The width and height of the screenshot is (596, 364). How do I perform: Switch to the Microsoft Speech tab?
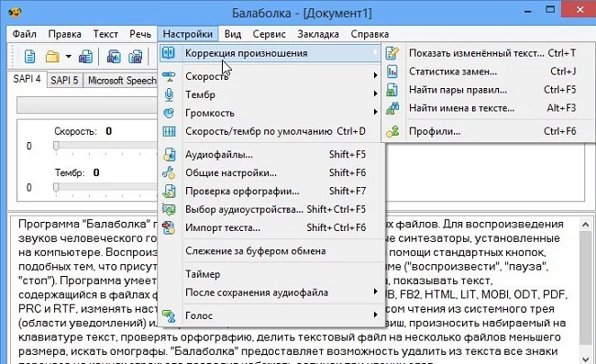[x=121, y=80]
